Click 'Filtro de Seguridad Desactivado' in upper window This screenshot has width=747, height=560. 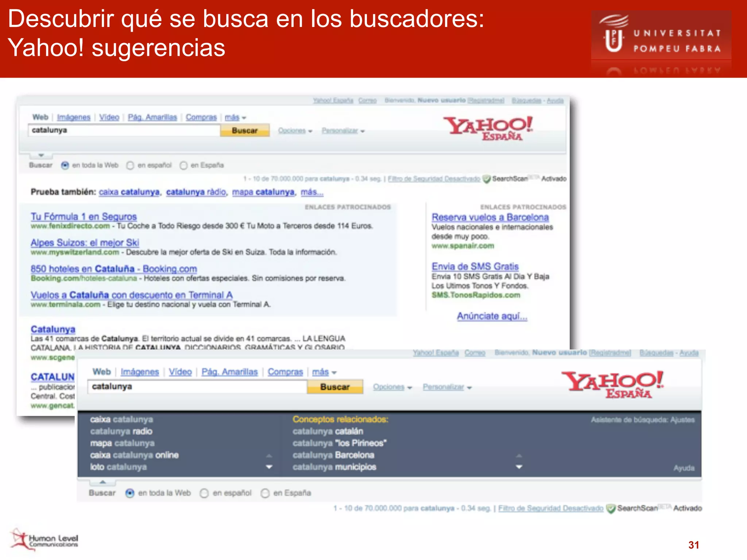(434, 179)
